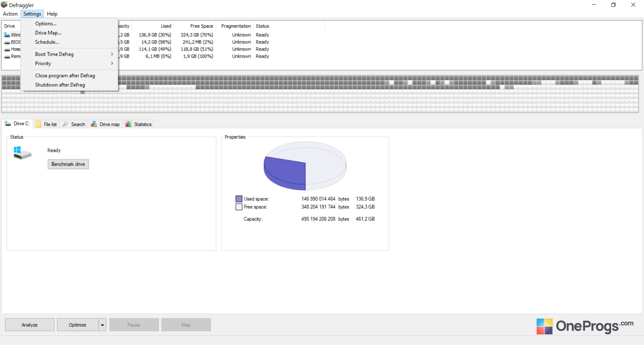644x345 pixels.
Task: Switch to the Drive map tab
Action: (105, 124)
